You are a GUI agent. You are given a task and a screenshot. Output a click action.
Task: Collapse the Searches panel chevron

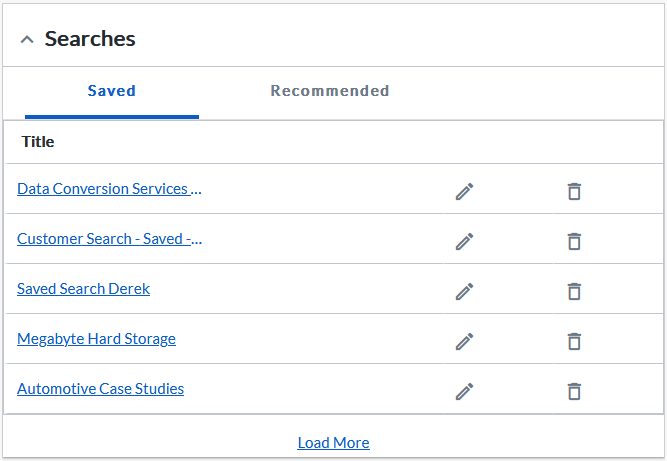point(27,40)
